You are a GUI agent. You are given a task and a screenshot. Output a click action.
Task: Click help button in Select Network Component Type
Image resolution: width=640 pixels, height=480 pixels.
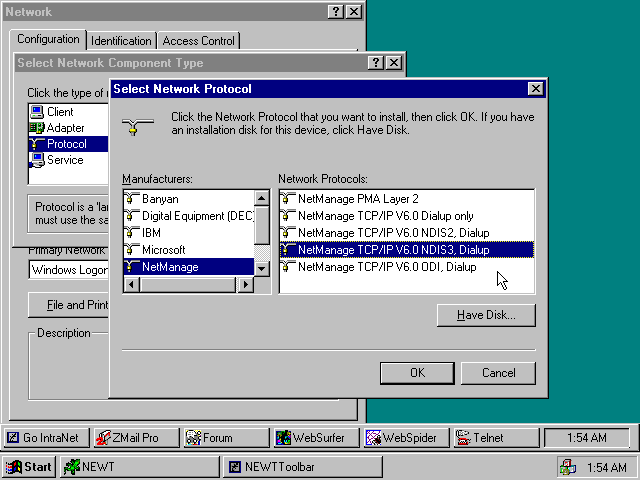[376, 63]
